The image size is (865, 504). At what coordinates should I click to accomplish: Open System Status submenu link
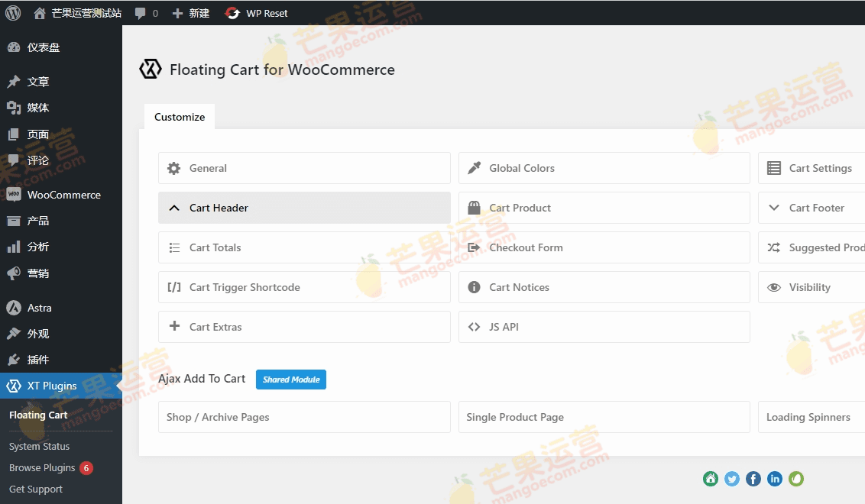39,446
